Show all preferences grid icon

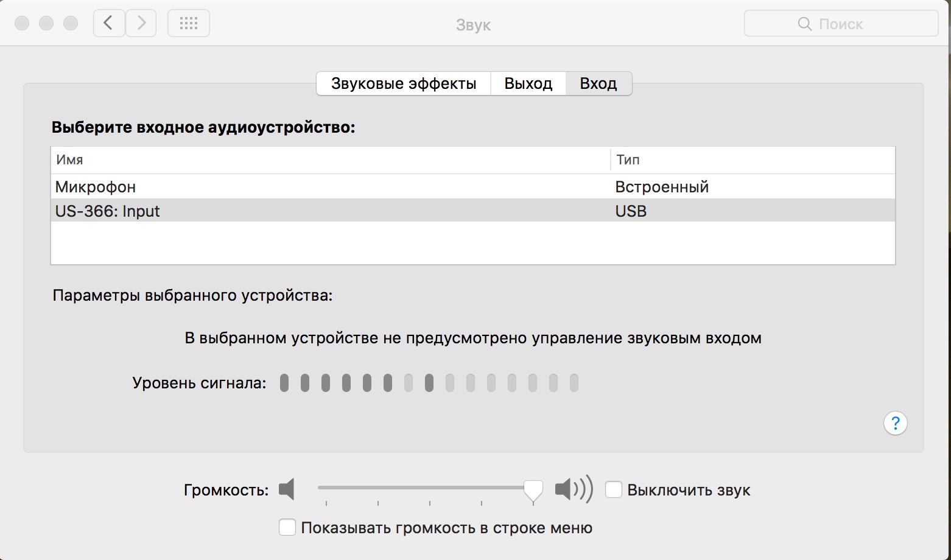point(189,24)
